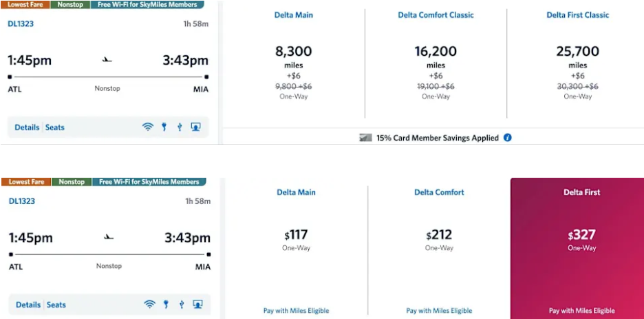The height and width of the screenshot is (319, 644).
Task: Open DL1323 flight number link in top card
Action: point(21,24)
